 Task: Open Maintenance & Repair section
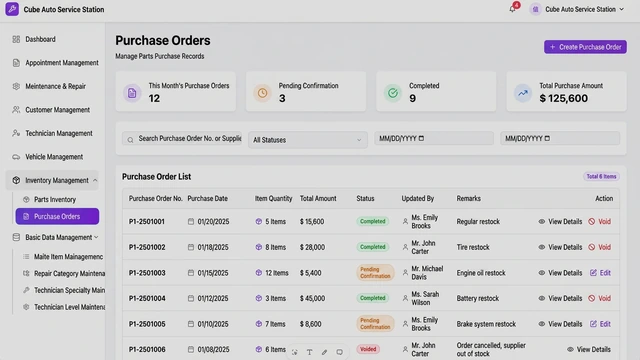(52, 86)
